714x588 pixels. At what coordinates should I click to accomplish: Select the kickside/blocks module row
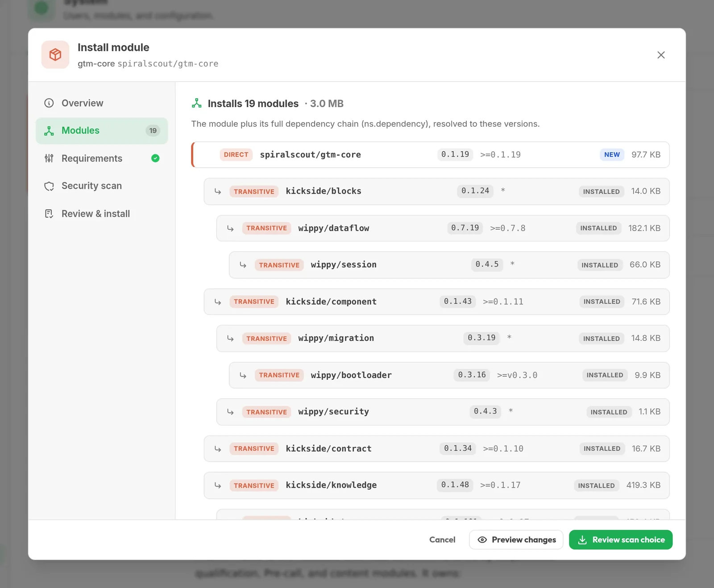coord(437,191)
